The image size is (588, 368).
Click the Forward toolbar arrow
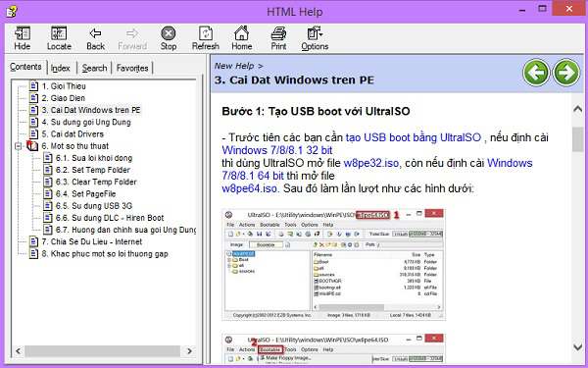click(132, 38)
